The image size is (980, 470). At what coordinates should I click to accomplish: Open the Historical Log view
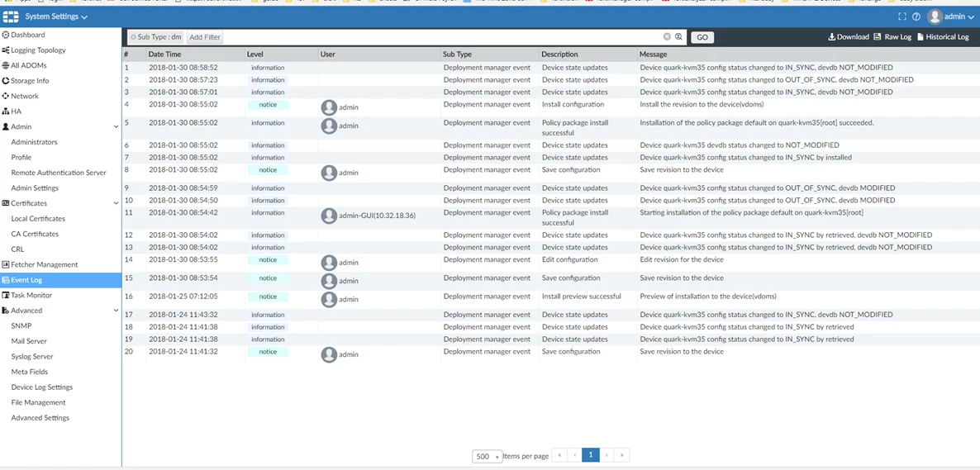pyautogui.click(x=943, y=37)
